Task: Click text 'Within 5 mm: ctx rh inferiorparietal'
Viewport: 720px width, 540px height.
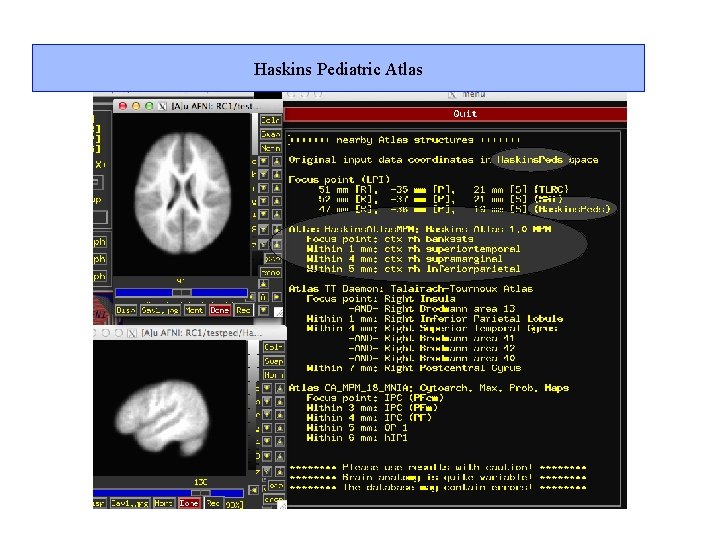Action: click(x=413, y=269)
